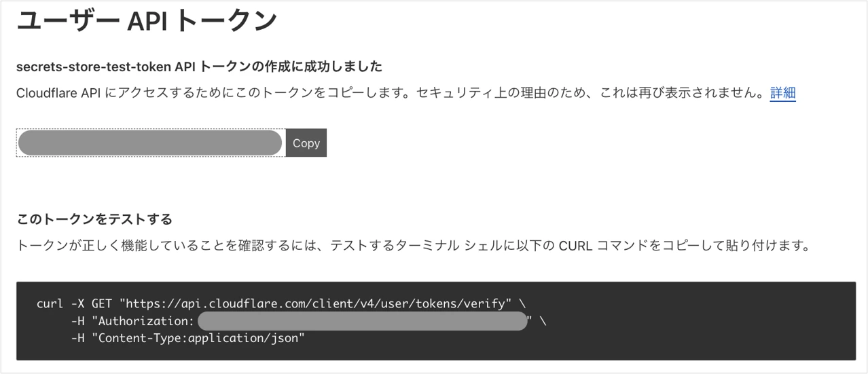Click the ユーザー API トークン page heading

point(147,20)
